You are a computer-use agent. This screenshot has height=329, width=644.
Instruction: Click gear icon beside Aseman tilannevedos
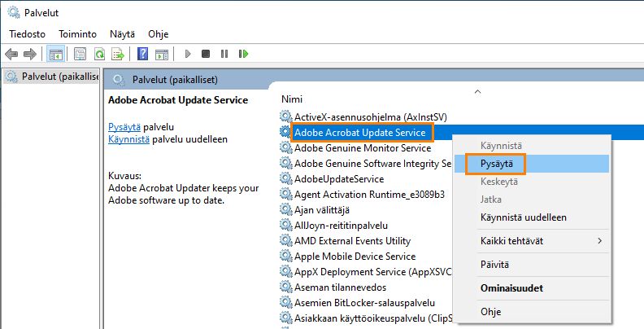286,287
